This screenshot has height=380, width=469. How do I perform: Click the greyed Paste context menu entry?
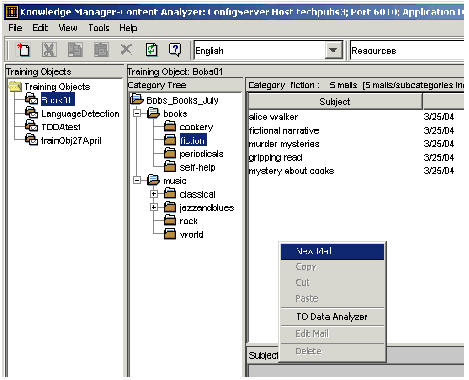pyautogui.click(x=332, y=298)
